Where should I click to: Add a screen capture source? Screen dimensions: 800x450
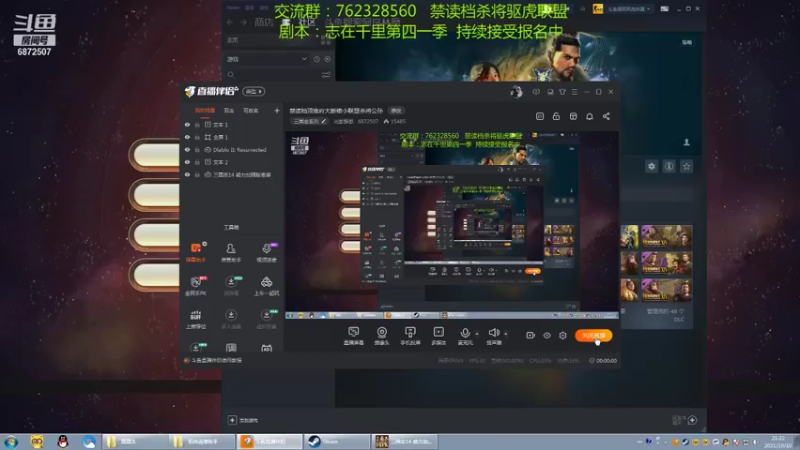354,336
